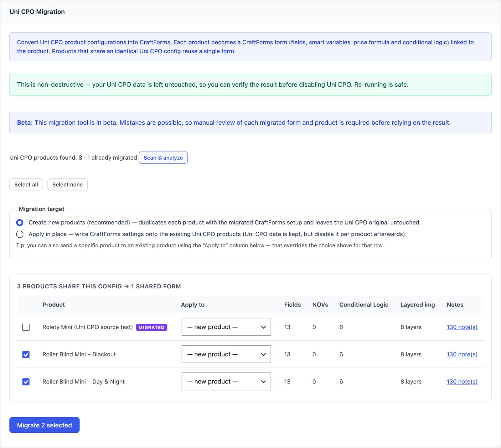
Task: Click Migrate 2 selected button
Action: point(44,425)
